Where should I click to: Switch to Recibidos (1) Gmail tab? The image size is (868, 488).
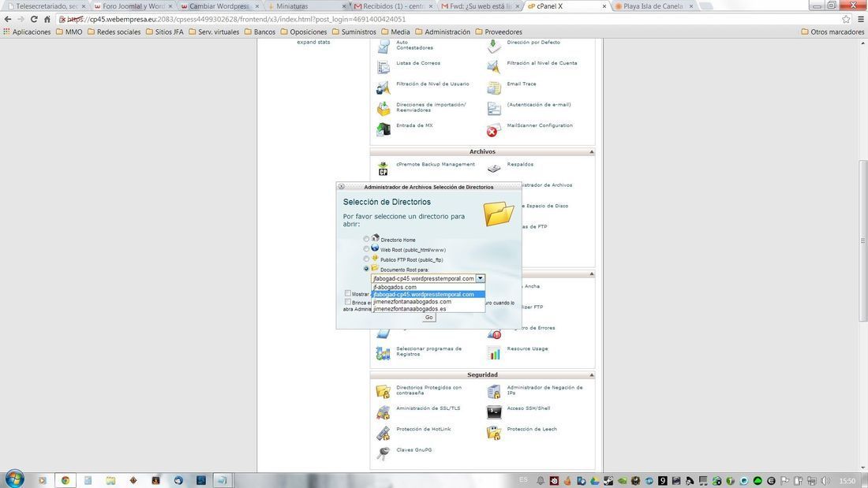coord(393,6)
